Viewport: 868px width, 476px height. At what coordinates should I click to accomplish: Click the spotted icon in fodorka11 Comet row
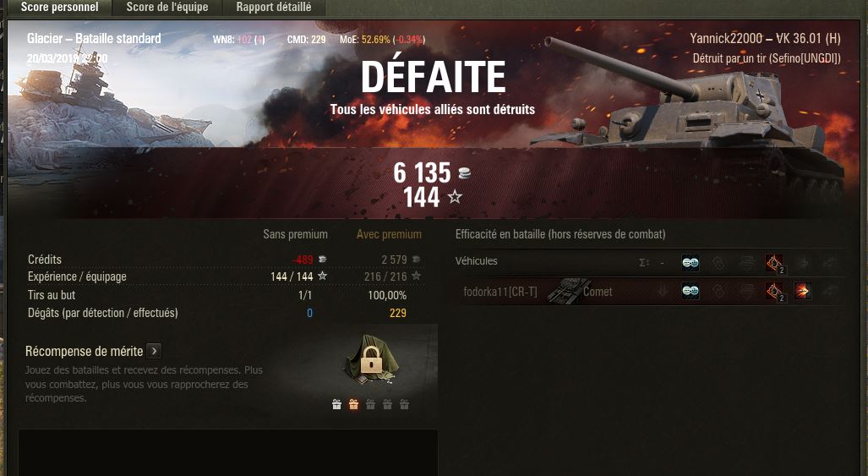(x=690, y=291)
